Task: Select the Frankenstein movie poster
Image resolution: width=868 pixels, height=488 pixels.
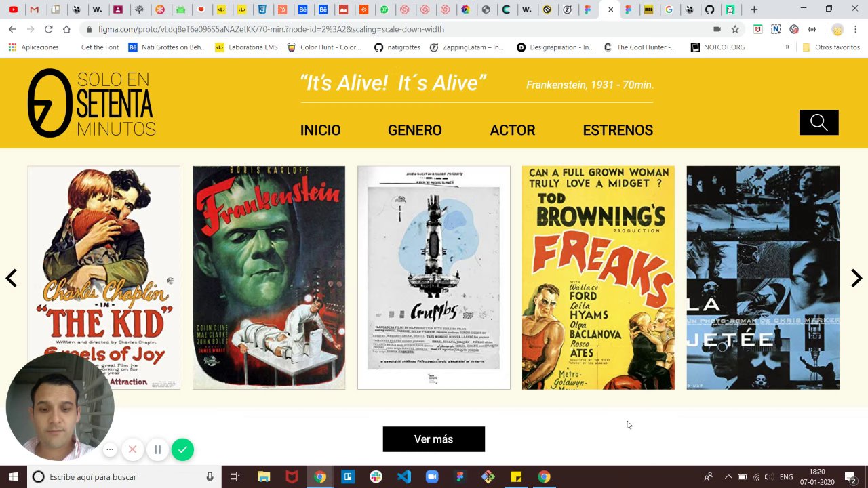Action: [269, 278]
